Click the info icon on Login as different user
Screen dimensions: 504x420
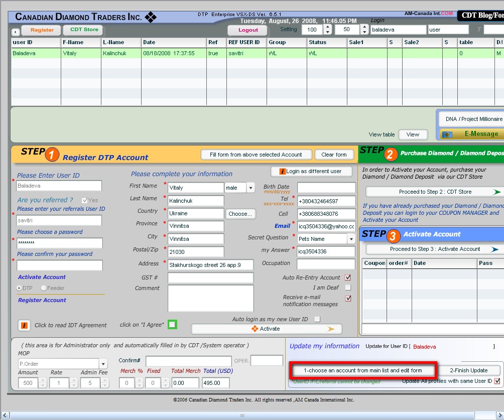point(283,171)
